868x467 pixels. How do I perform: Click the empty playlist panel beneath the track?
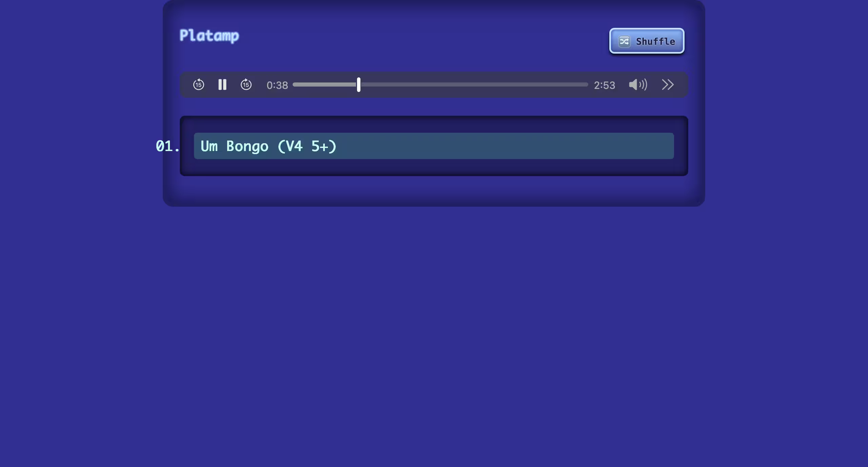click(434, 167)
